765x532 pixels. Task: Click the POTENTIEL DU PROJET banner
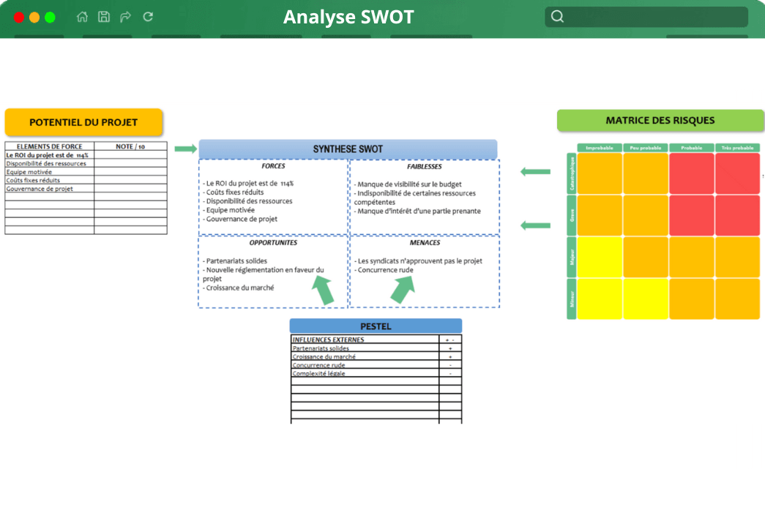click(x=83, y=122)
